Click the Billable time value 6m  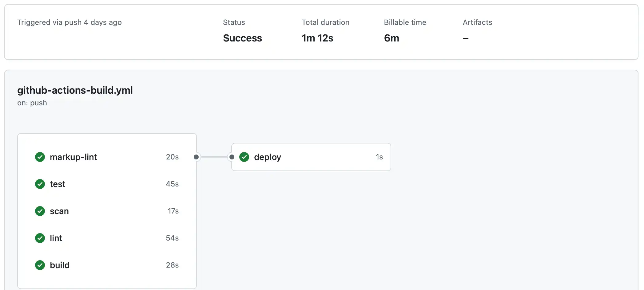pyautogui.click(x=392, y=38)
